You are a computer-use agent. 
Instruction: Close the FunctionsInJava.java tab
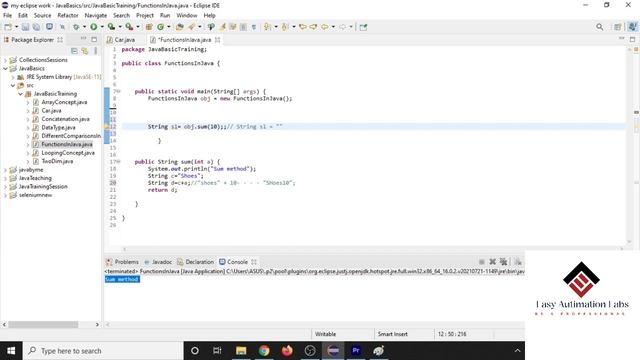218,40
